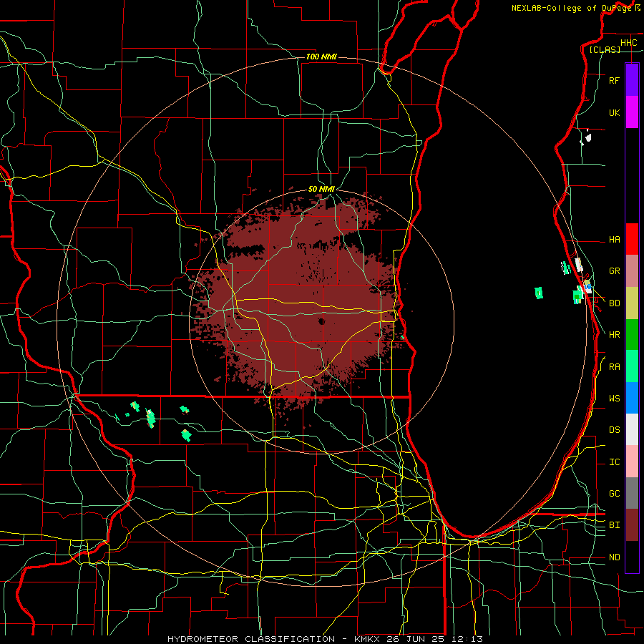644x644 pixels.
Task: Click the 'RF' legend label
Action: click(x=614, y=81)
